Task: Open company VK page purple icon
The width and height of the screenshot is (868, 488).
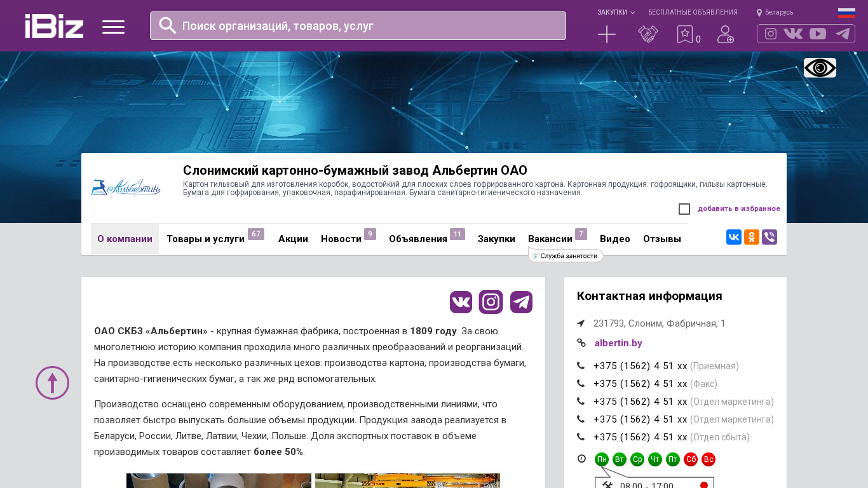Action: click(461, 302)
